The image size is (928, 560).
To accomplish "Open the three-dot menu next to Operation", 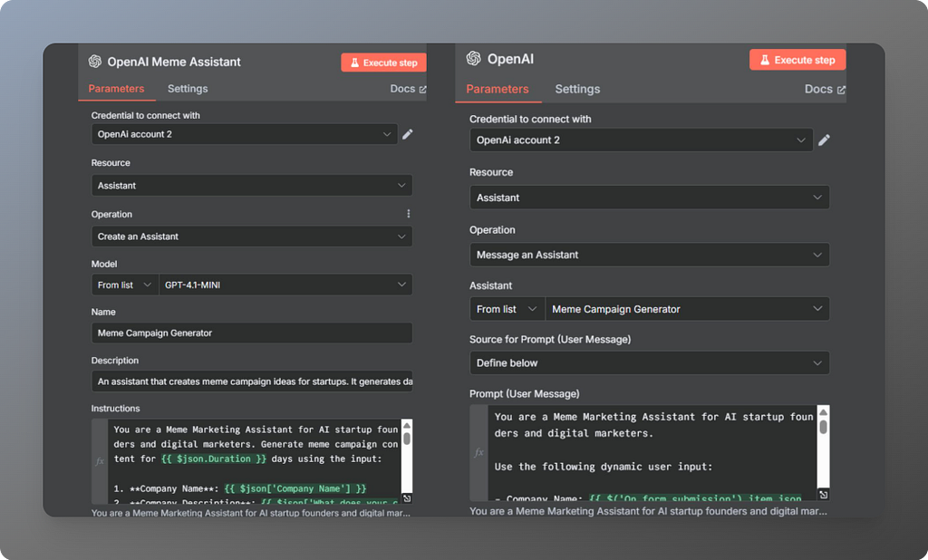I will pyautogui.click(x=408, y=213).
